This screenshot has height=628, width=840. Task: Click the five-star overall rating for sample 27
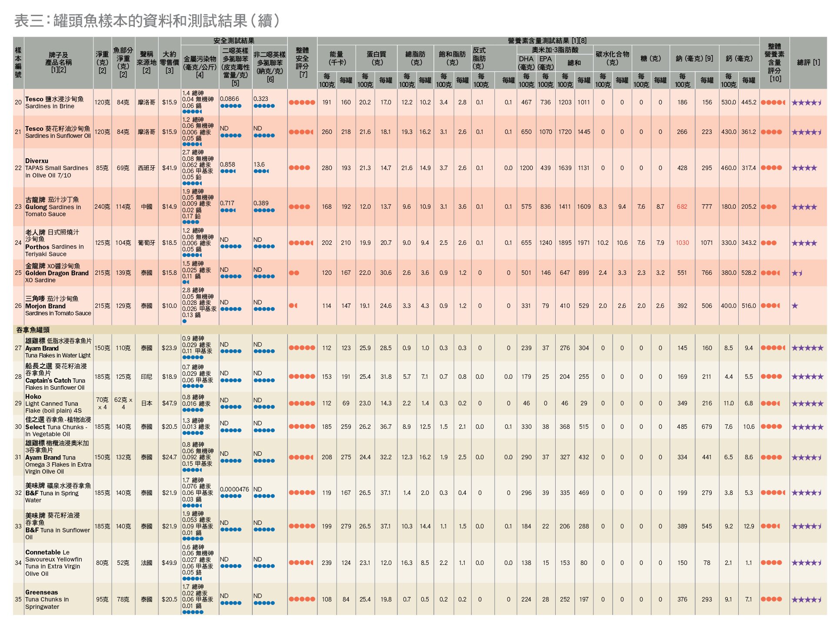[807, 348]
